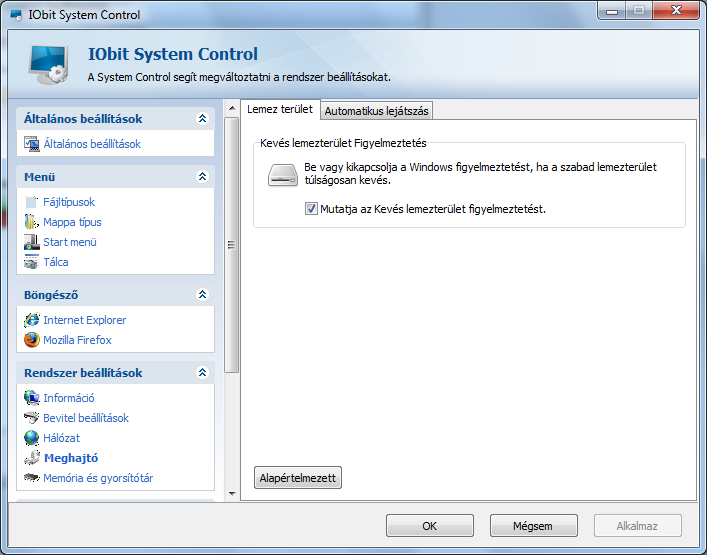
Task: Collapse the Általános beállítások section
Action: (x=202, y=119)
